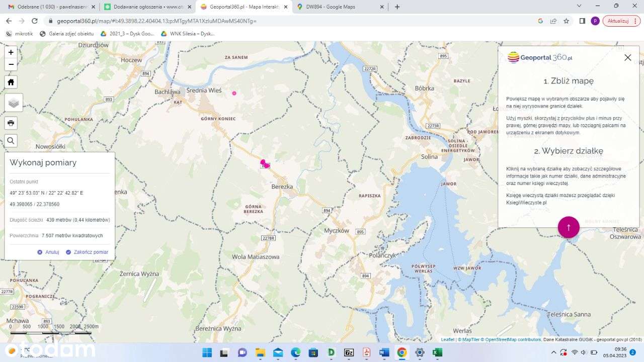
Task: Open the mikrotik bookmark
Action: 20,34
